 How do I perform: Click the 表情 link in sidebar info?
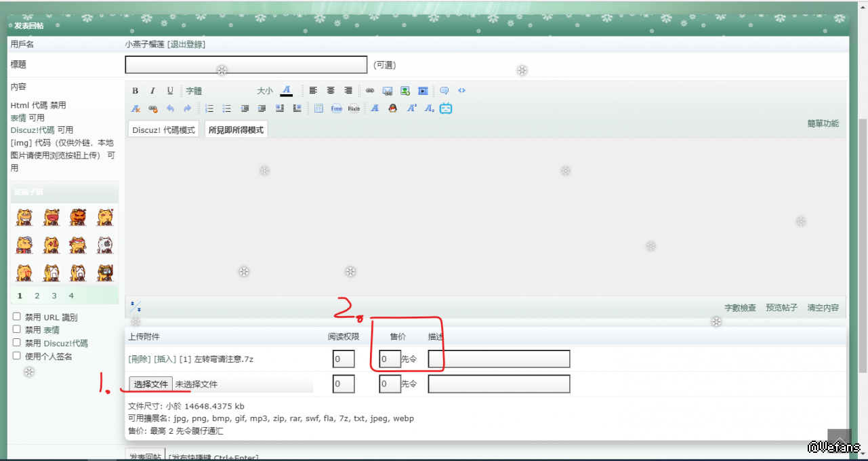18,117
